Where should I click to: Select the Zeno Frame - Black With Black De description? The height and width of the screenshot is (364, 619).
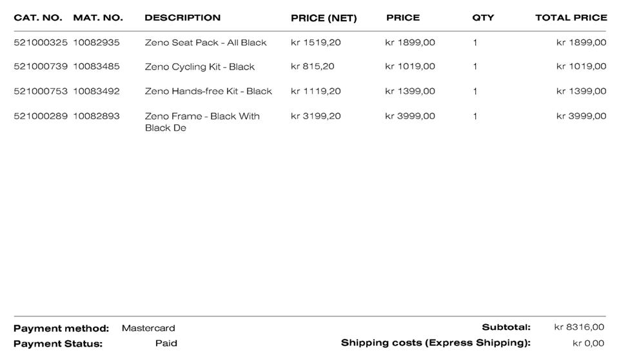pyautogui.click(x=202, y=122)
